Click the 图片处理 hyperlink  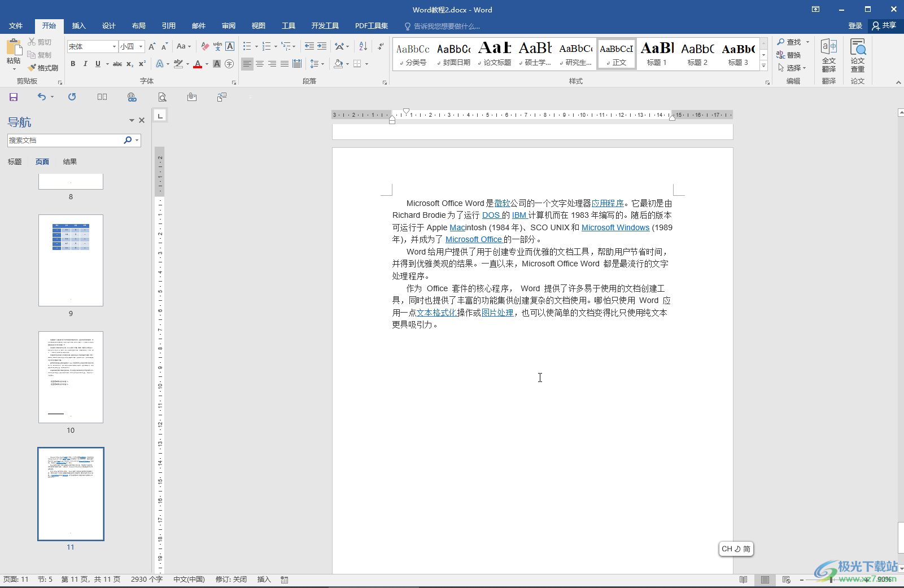(497, 313)
